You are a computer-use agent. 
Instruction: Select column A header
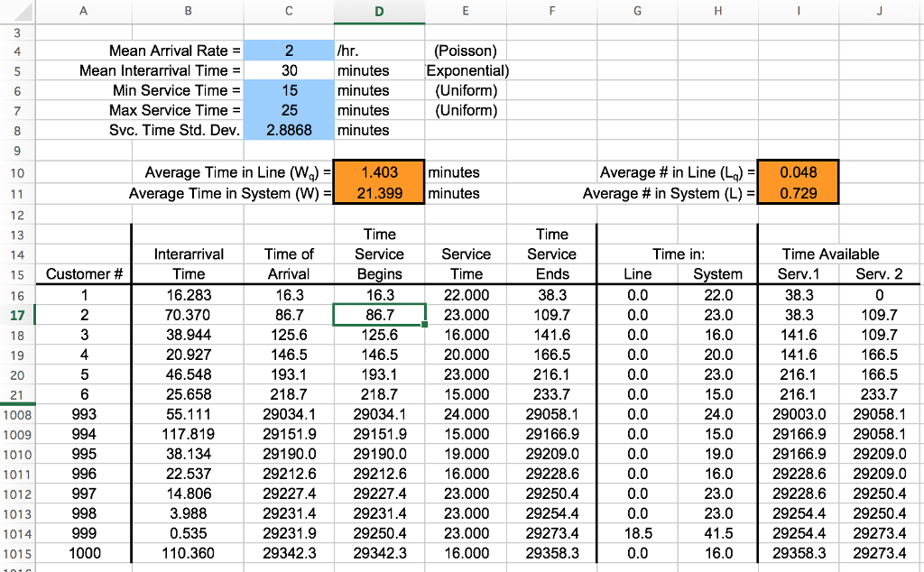point(83,11)
